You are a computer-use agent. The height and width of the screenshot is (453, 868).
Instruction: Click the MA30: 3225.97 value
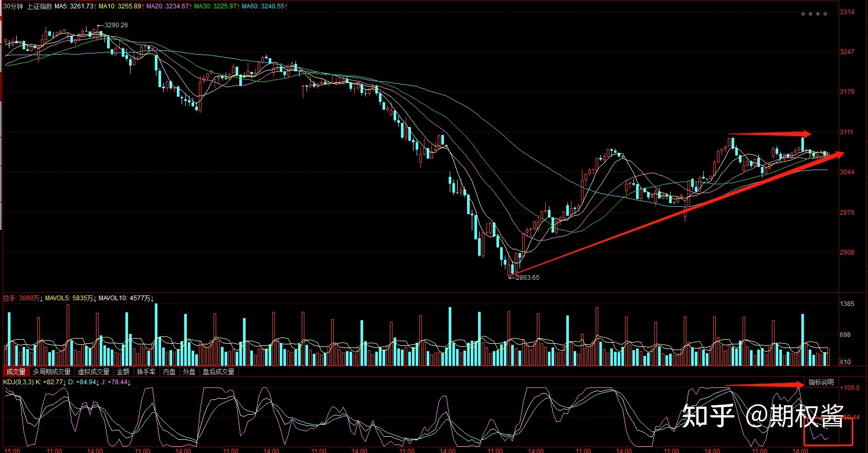[x=217, y=6]
